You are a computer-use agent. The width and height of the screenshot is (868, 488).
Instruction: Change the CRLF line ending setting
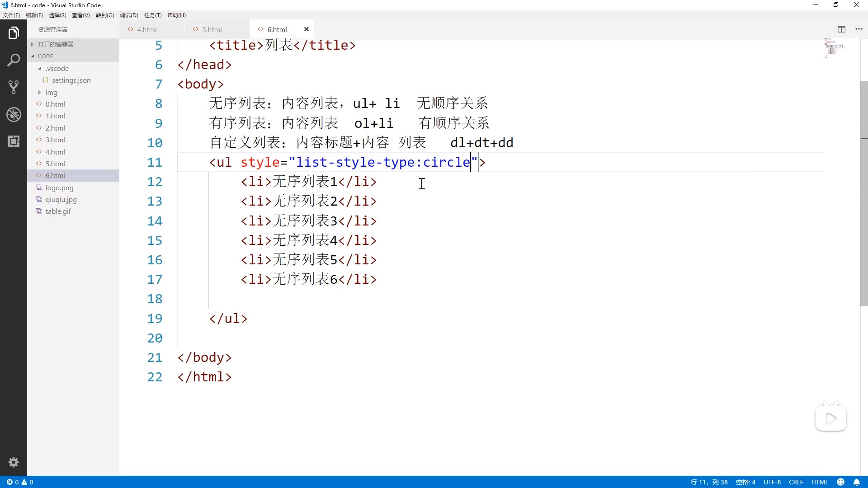[796, 482]
